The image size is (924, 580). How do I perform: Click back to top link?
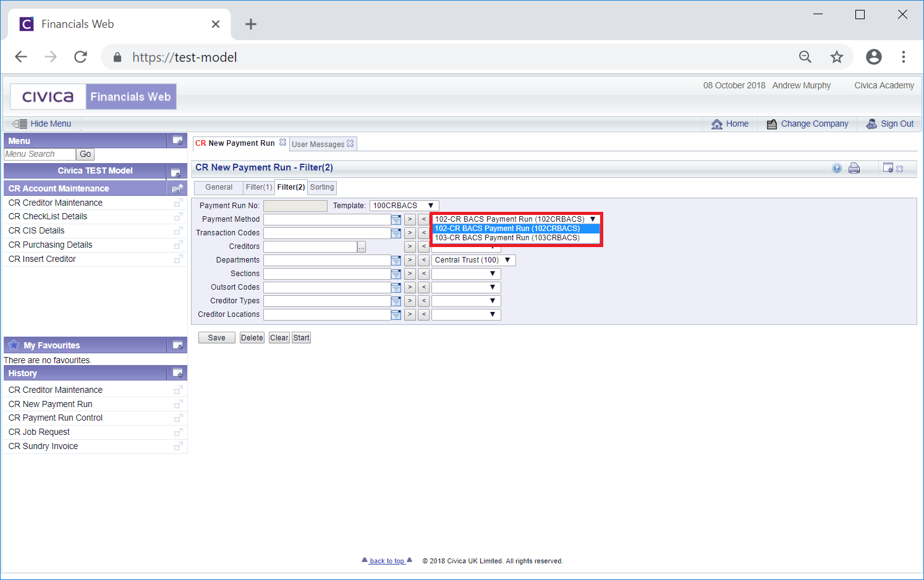point(387,561)
